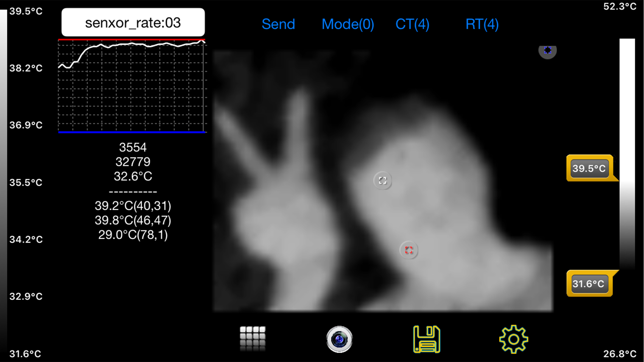Image resolution: width=644 pixels, height=362 pixels.
Task: Click the yellow floppy disk save icon
Action: coord(426,339)
